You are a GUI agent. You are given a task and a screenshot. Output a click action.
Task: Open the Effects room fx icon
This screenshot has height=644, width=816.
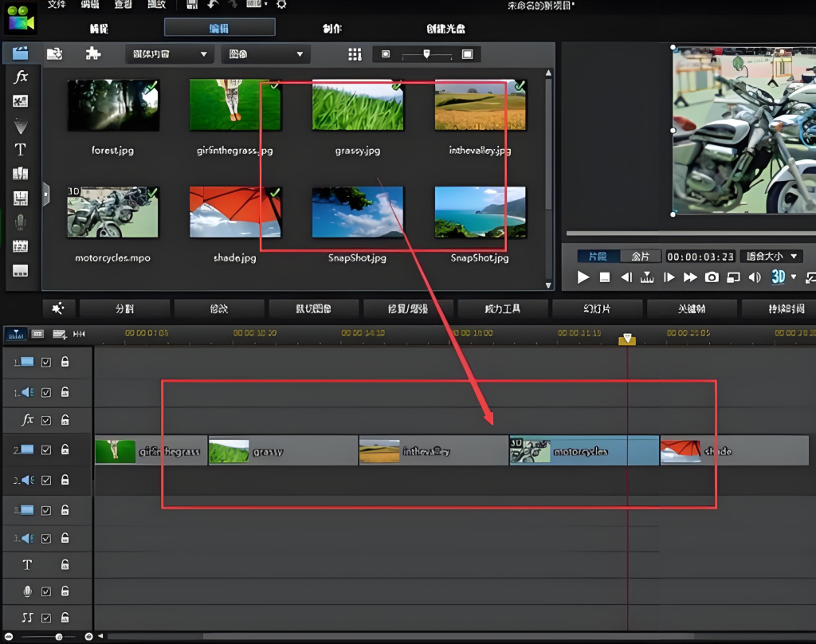21,77
